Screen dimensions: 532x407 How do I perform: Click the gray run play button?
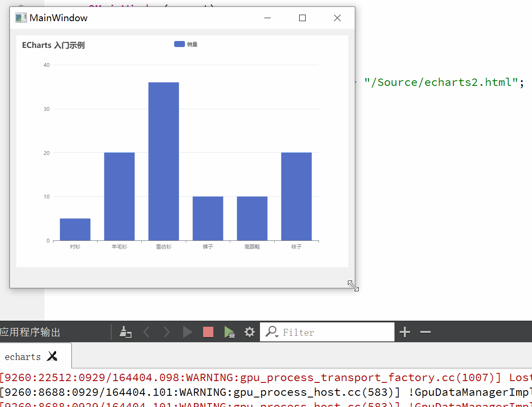(188, 332)
